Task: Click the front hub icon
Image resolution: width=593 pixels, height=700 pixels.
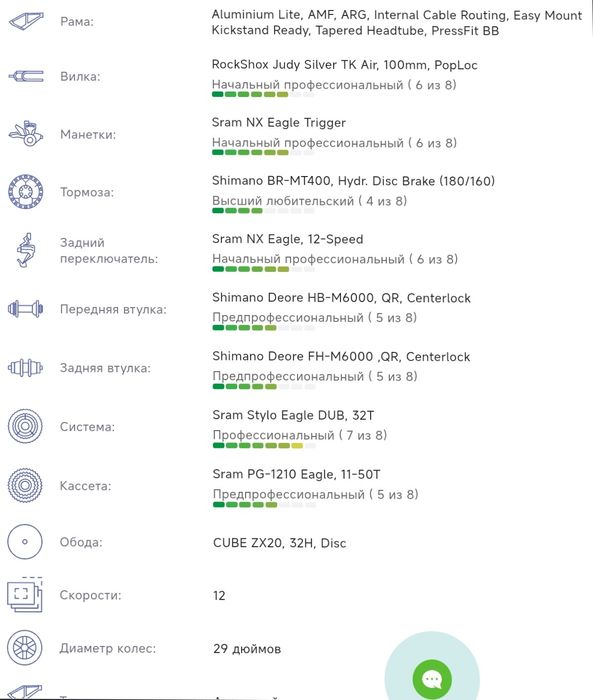Action: (x=25, y=308)
